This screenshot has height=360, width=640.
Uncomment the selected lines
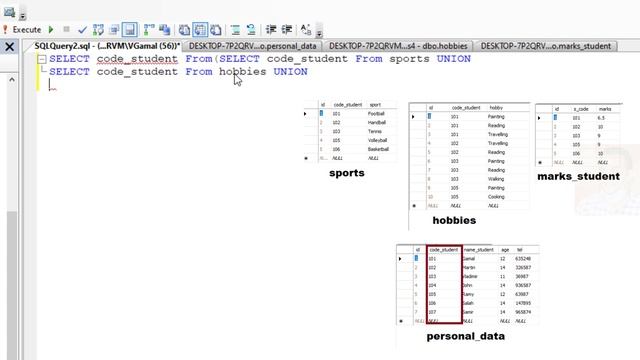[x=251, y=30]
